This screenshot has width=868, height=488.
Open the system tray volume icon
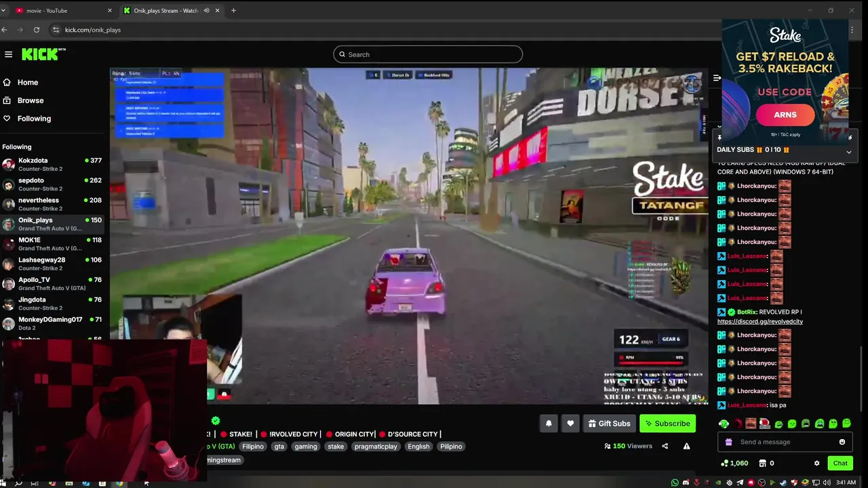pyautogui.click(x=827, y=483)
